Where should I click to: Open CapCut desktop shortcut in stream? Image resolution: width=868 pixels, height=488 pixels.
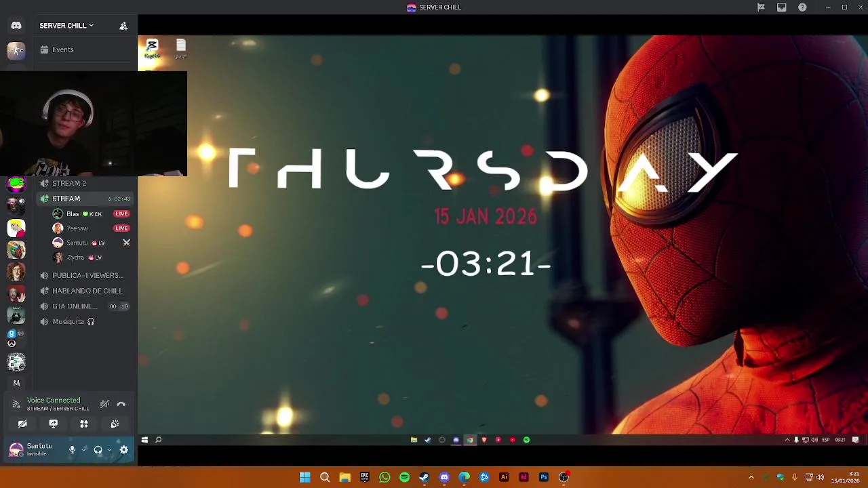pos(152,48)
